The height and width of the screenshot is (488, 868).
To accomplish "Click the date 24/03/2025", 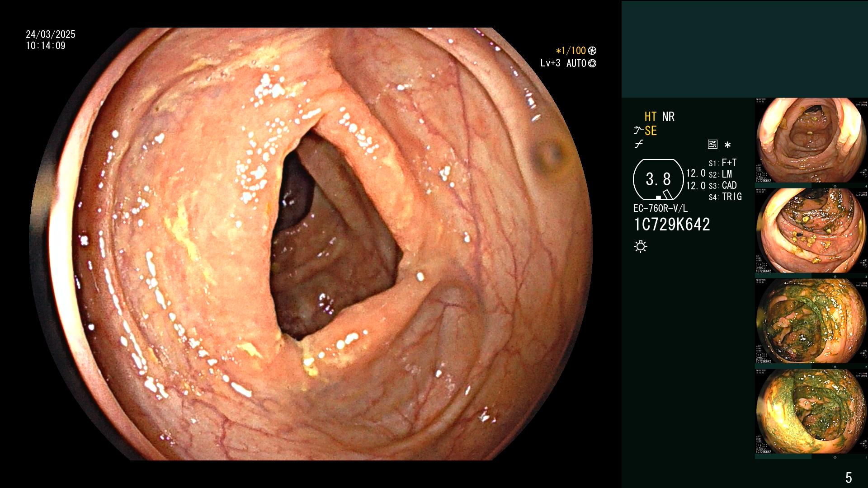I will [51, 34].
